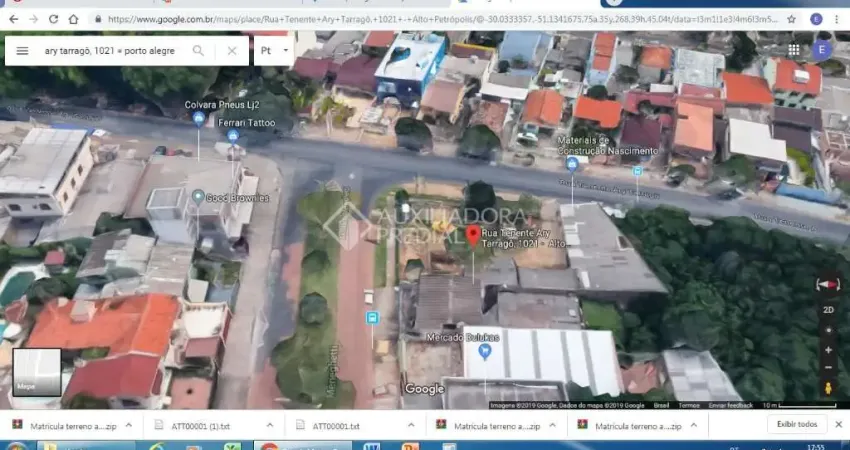Switch to Mapa view thumbnail
The width and height of the screenshot is (850, 450).
(37, 372)
